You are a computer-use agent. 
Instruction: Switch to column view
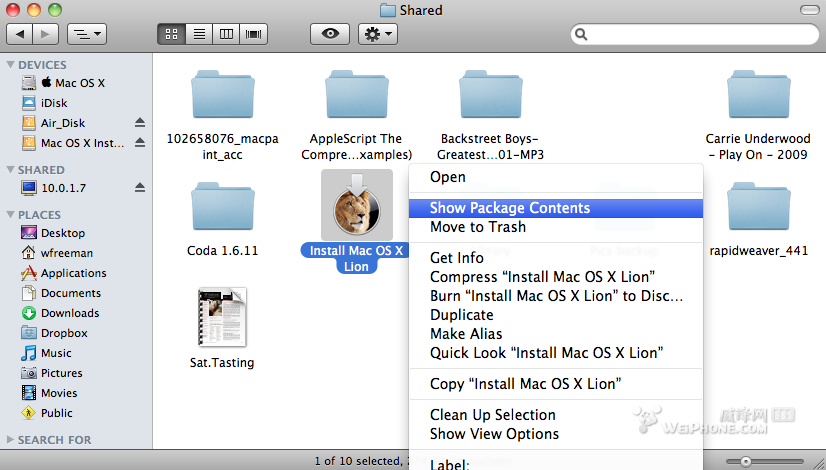(x=226, y=34)
